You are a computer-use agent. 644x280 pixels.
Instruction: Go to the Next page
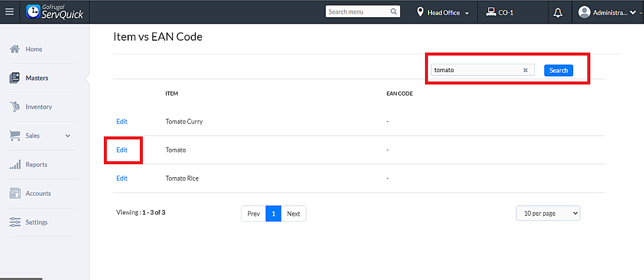coord(293,214)
